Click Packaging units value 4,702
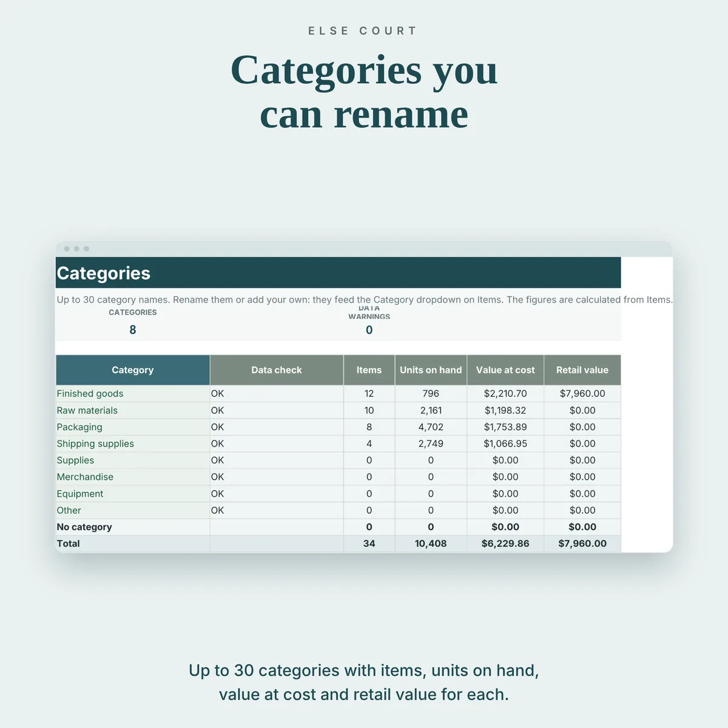The height and width of the screenshot is (728, 728). [x=431, y=427]
